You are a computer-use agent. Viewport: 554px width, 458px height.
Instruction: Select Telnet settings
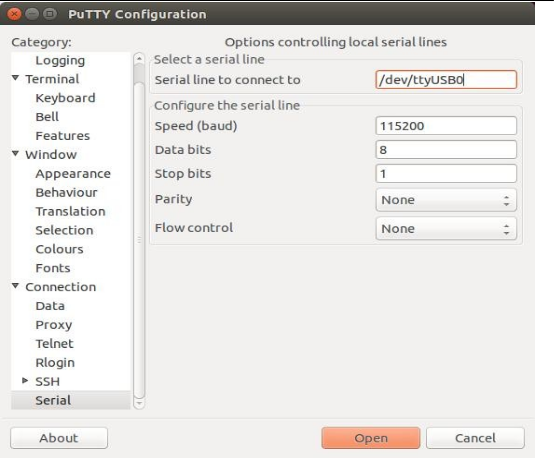pos(54,344)
